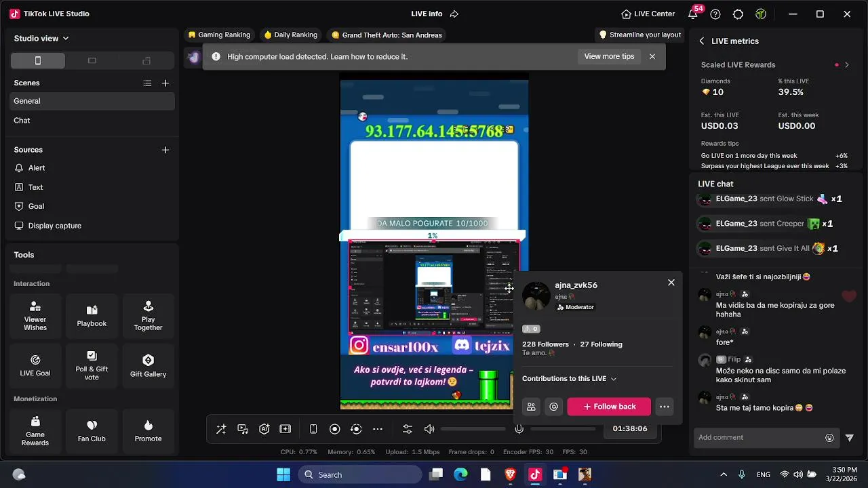868x488 pixels.
Task: Open the Daily Ranking tab
Action: point(291,35)
